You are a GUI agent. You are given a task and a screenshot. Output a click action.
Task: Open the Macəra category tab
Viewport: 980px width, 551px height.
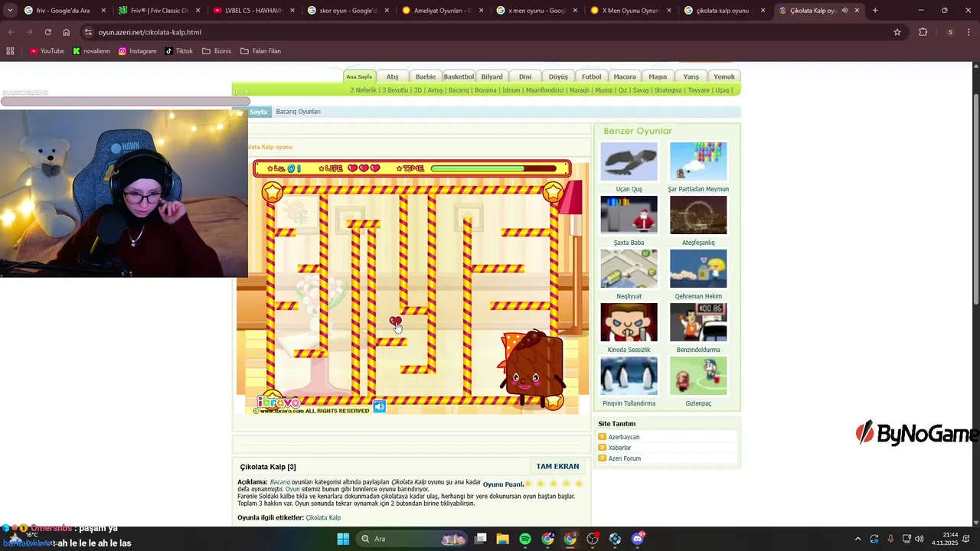(625, 77)
